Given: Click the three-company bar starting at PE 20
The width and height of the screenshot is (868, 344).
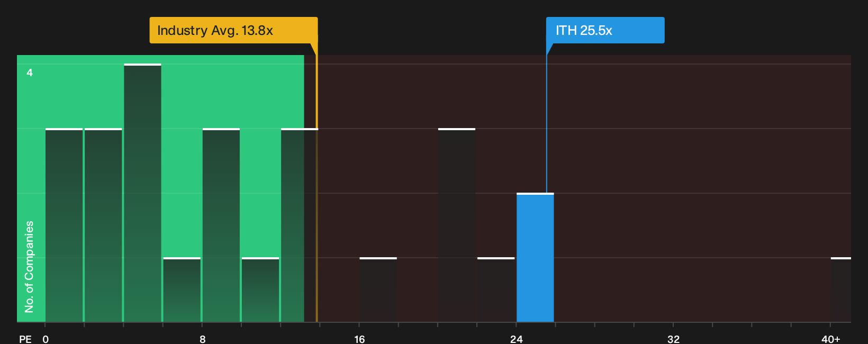Looking at the screenshot, I should pos(457,225).
